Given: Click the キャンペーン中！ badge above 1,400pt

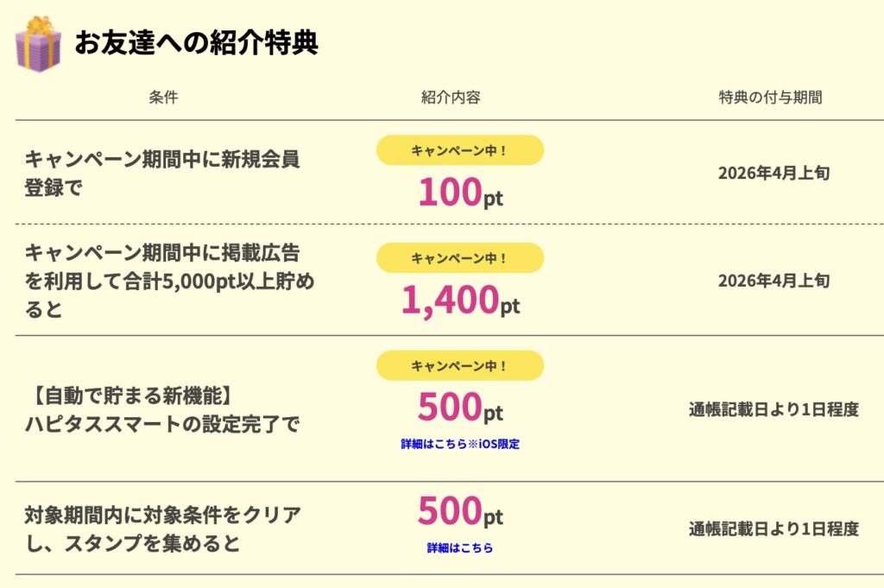Looking at the screenshot, I should pyautogui.click(x=459, y=258).
